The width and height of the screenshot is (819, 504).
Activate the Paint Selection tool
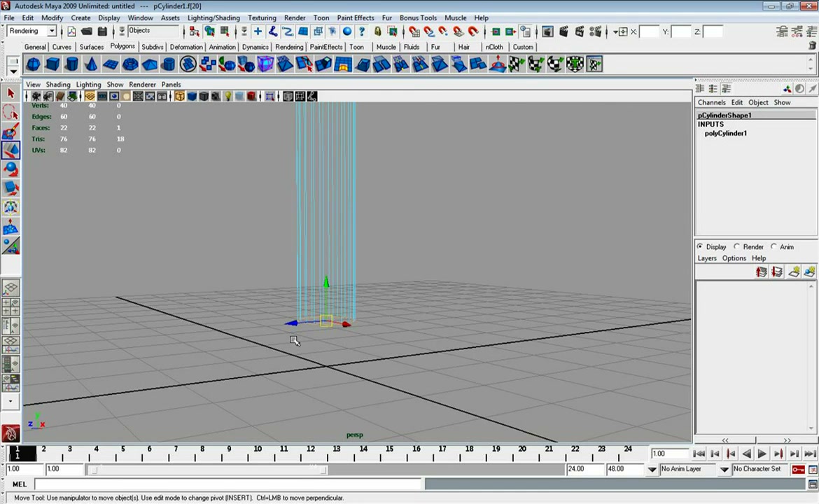(x=11, y=131)
